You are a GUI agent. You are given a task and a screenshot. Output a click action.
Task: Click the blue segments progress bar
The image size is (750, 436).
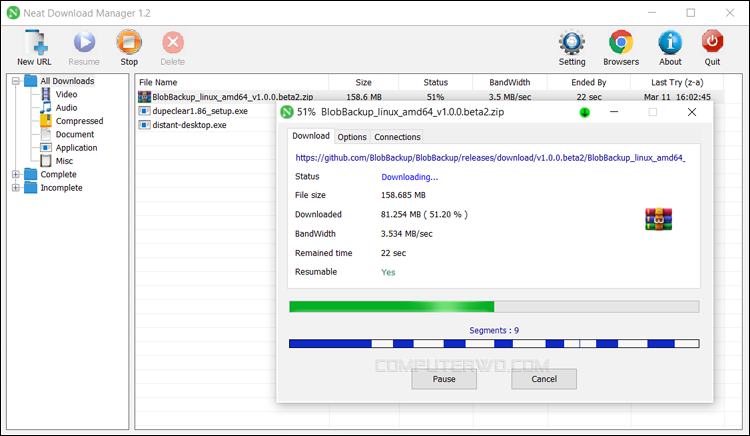click(x=494, y=343)
